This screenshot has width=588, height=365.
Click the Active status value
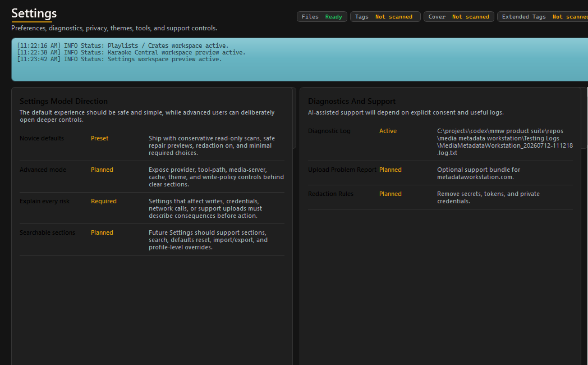point(388,131)
